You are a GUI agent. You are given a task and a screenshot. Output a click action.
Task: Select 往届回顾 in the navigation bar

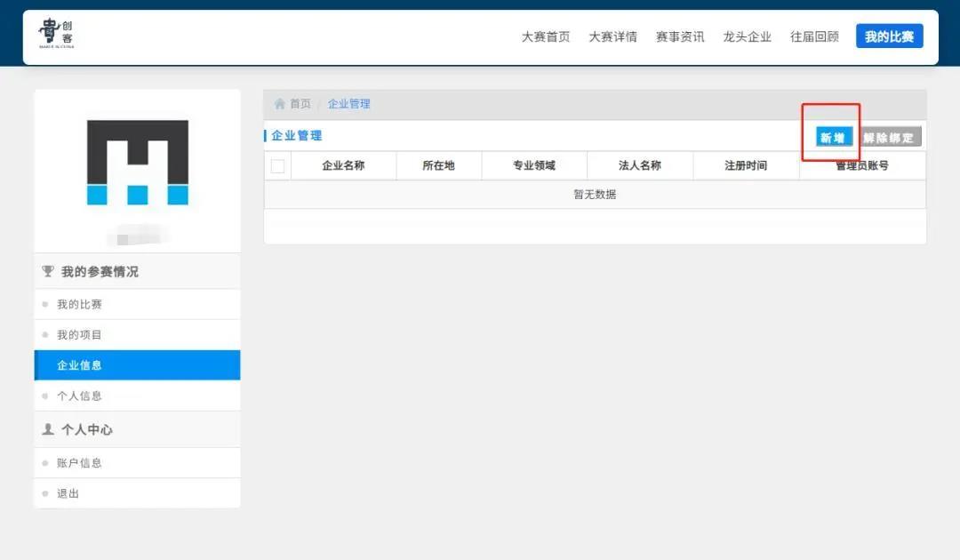pos(814,36)
